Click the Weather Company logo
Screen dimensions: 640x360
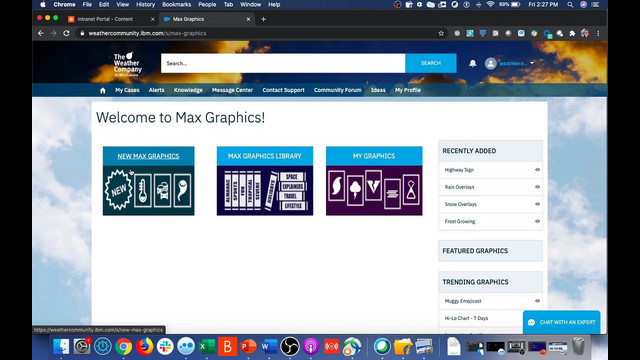pyautogui.click(x=127, y=64)
